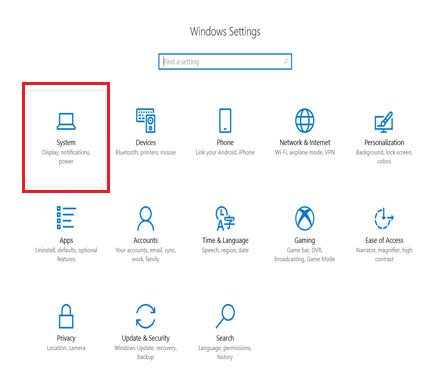
Task: Open the Privacy padlock icon
Action: (66, 316)
